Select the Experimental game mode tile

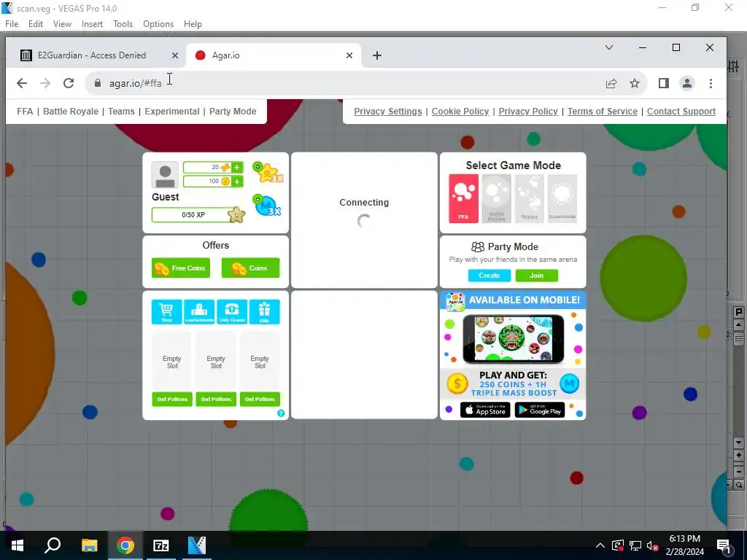click(x=562, y=198)
